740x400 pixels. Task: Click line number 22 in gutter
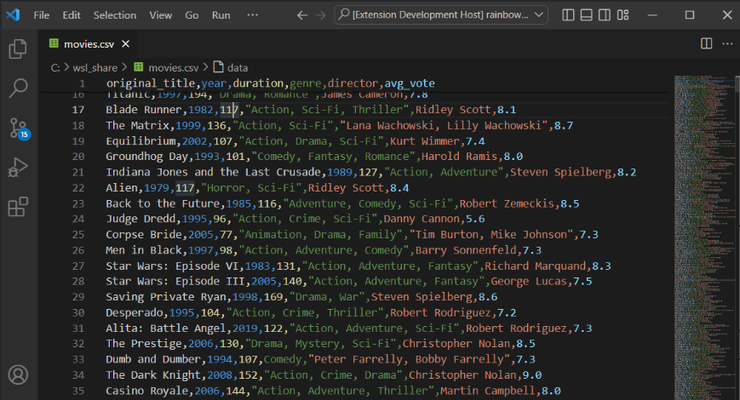coord(78,188)
